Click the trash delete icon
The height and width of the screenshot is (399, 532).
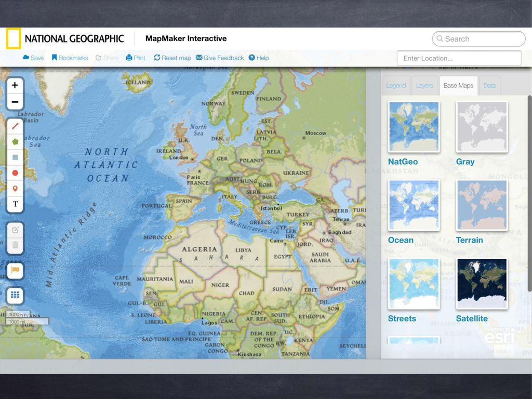coord(15,245)
